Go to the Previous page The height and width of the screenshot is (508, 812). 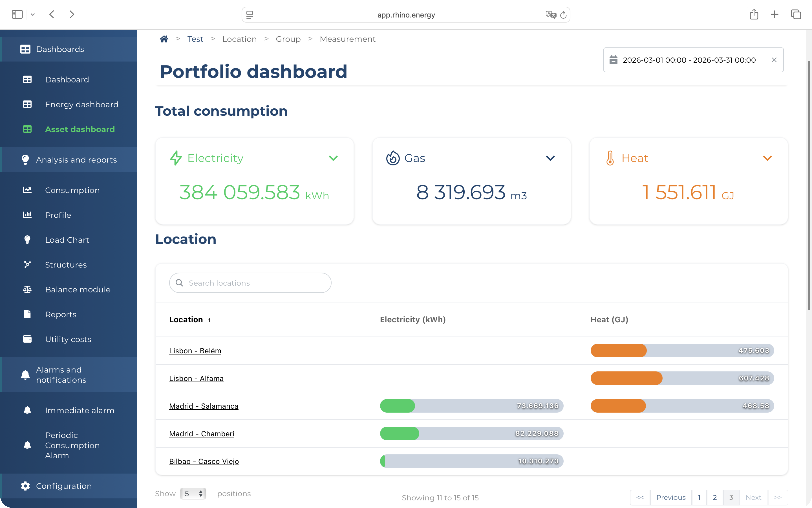click(671, 497)
